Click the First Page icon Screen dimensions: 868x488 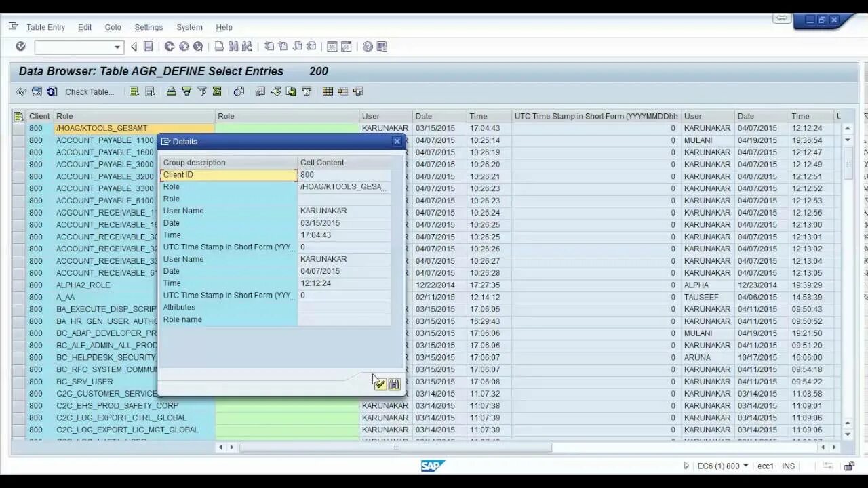(x=269, y=47)
